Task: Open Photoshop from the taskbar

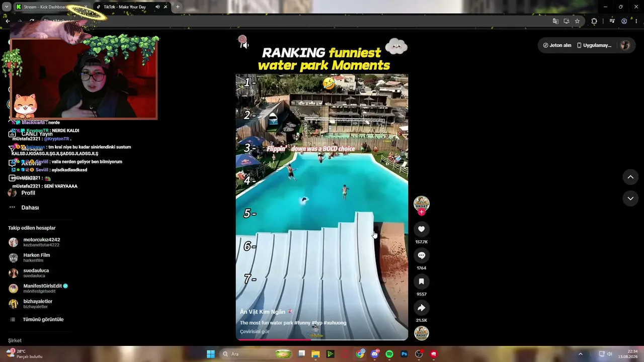Action: point(404,354)
